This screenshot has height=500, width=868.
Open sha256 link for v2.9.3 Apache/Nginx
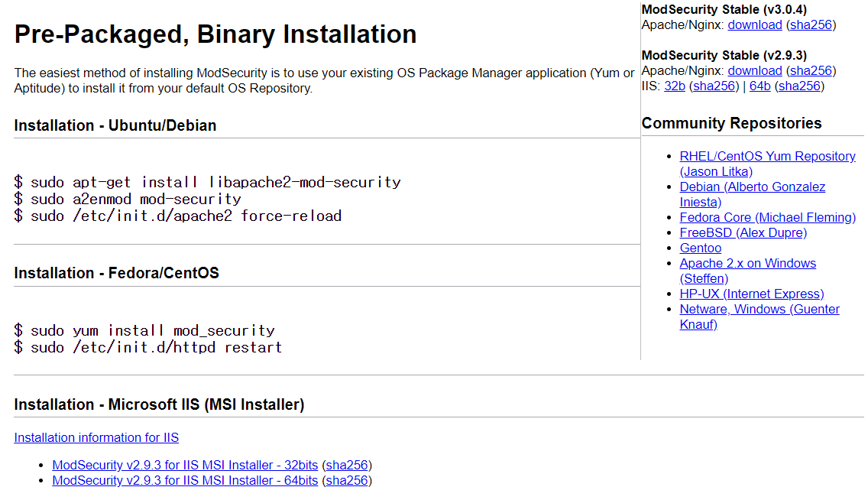(811, 71)
